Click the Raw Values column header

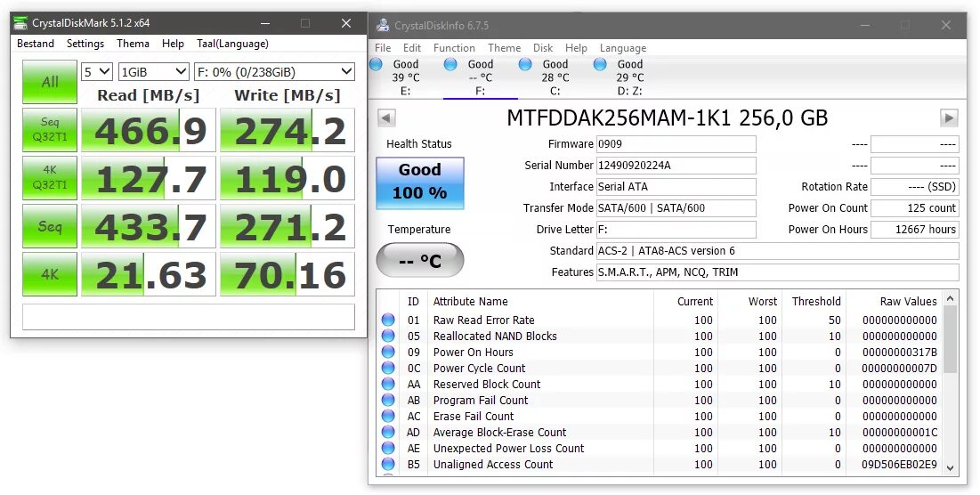[893, 301]
